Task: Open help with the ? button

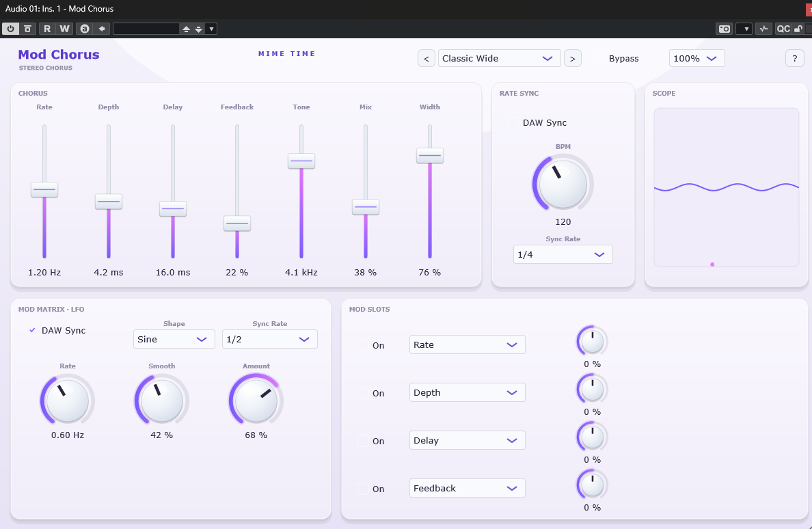Action: coord(794,59)
